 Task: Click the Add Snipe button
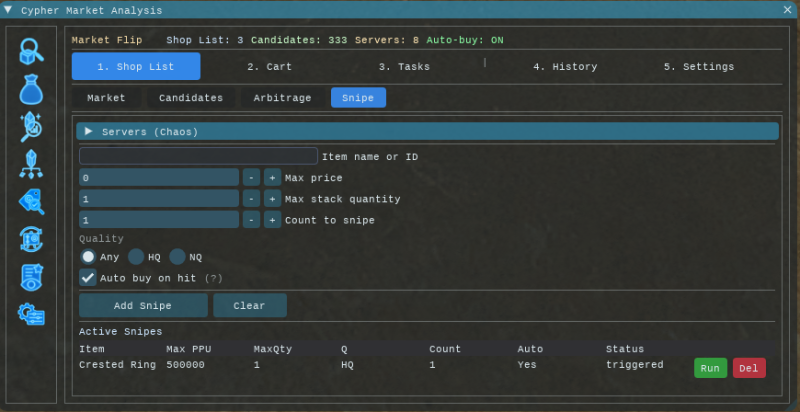143,305
